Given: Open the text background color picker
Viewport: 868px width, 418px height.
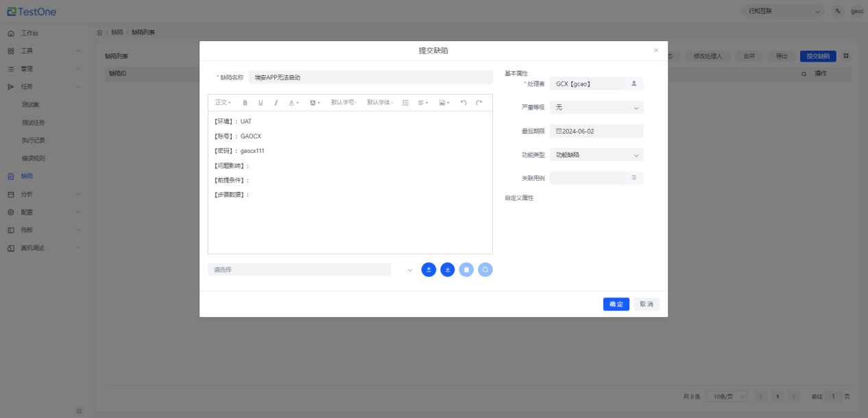Looking at the screenshot, I should [x=315, y=103].
